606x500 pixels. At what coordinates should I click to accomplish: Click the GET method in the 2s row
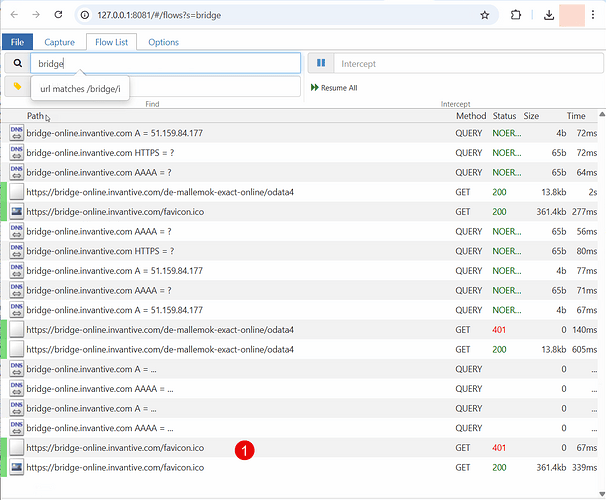[x=463, y=192]
